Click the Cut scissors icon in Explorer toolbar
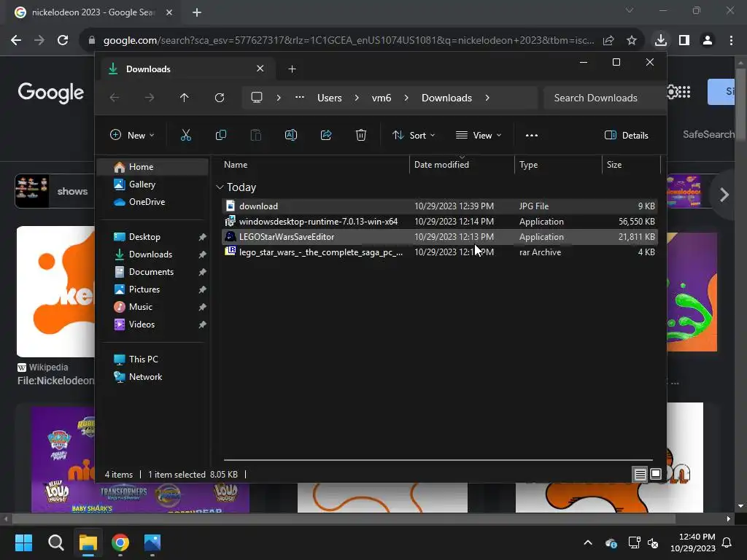The height and width of the screenshot is (560, 747). coord(186,135)
